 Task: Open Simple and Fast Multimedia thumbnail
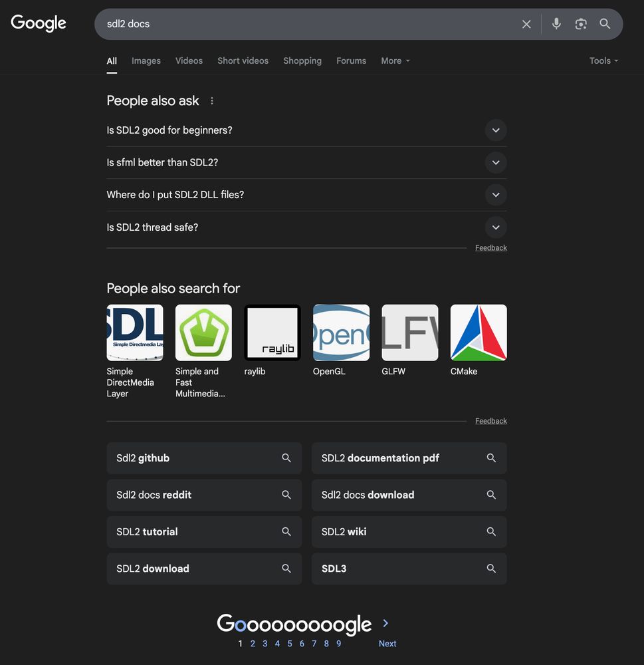203,332
